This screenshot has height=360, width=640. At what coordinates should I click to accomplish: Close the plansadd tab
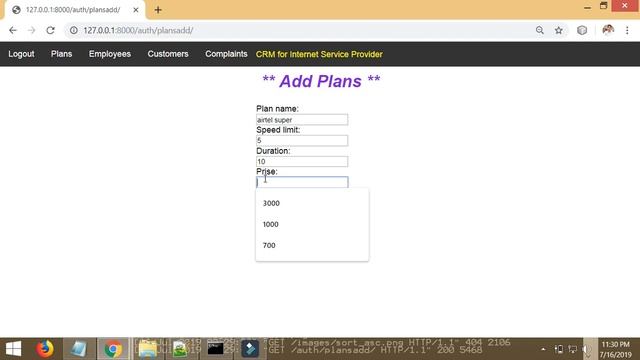(136, 10)
